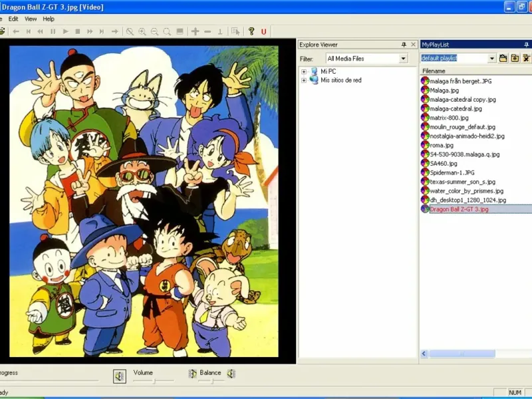Open the View menu
Screen dimensions: 532x399
click(x=31, y=19)
